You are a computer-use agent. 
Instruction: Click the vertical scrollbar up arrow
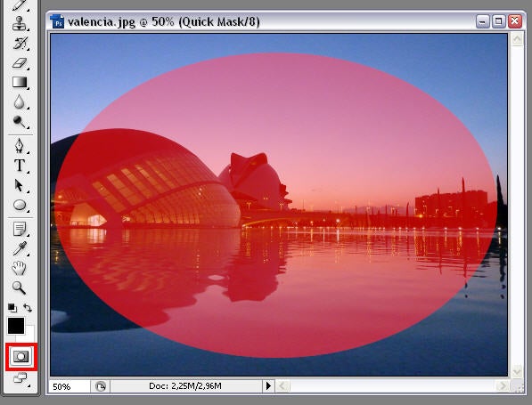(x=517, y=39)
